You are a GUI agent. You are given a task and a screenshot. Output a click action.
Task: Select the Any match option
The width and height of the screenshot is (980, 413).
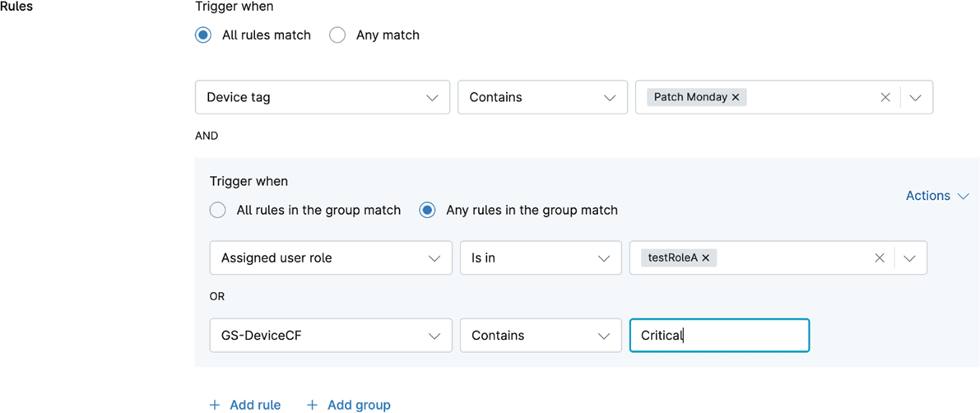[x=337, y=35]
